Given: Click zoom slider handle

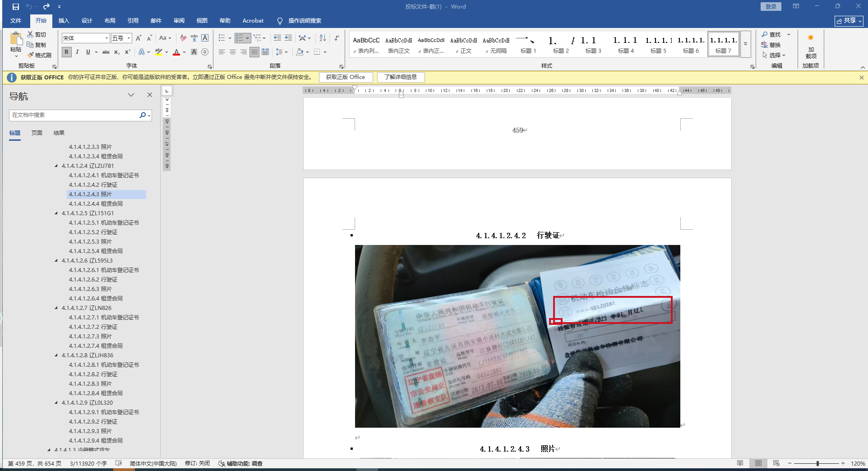Looking at the screenshot, I should pos(817,463).
